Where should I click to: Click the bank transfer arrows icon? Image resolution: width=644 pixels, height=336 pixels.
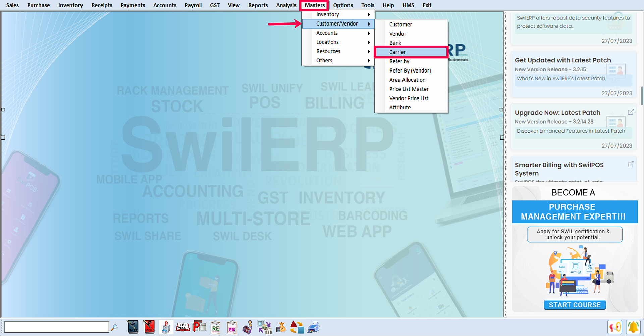tap(264, 327)
